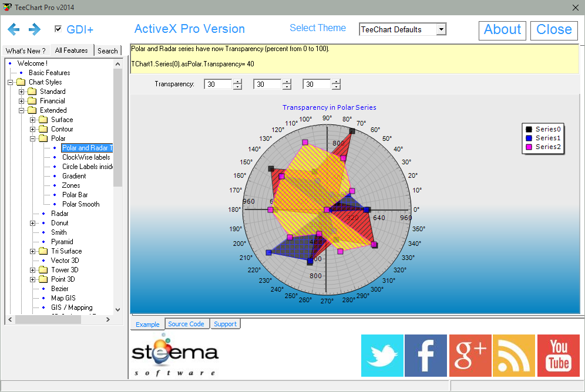Click the Financial folder icon
The image size is (585, 392).
coord(32,100)
